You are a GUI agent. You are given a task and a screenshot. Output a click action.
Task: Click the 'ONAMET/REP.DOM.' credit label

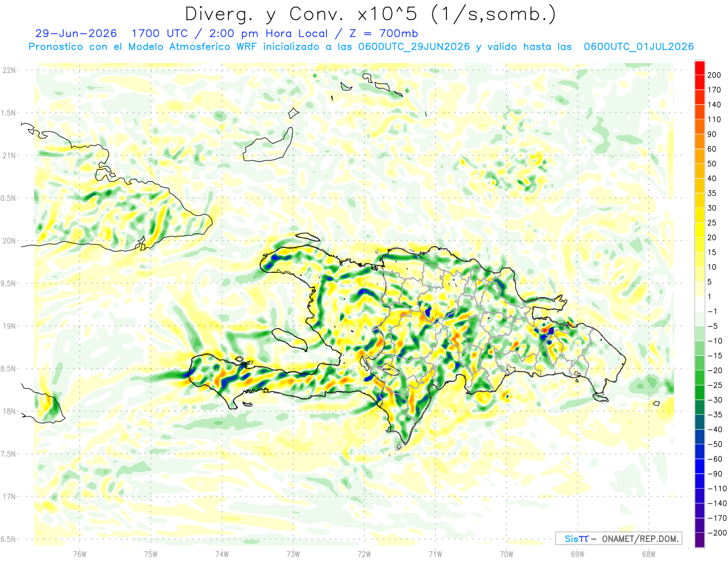[639, 538]
